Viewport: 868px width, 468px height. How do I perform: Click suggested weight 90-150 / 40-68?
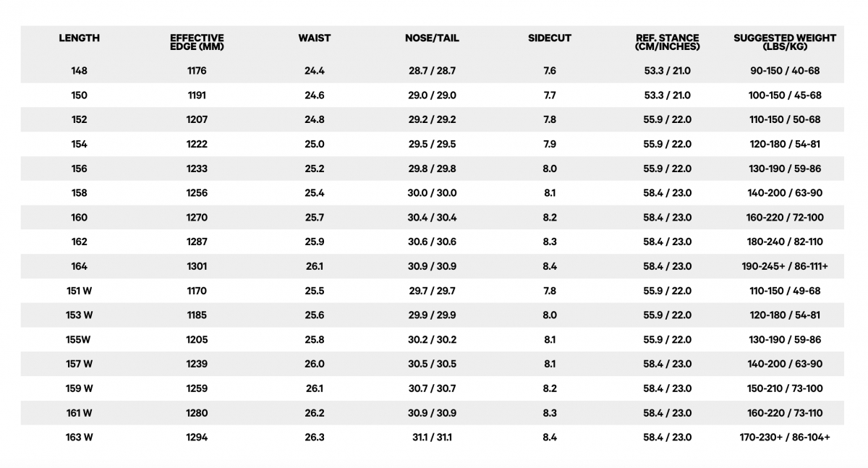pos(785,71)
